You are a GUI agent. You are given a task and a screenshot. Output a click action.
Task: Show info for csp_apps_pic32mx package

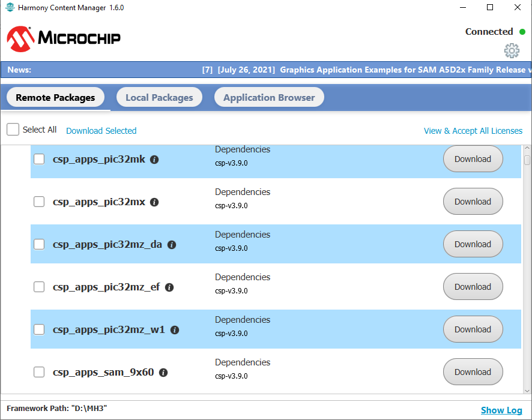pos(154,202)
